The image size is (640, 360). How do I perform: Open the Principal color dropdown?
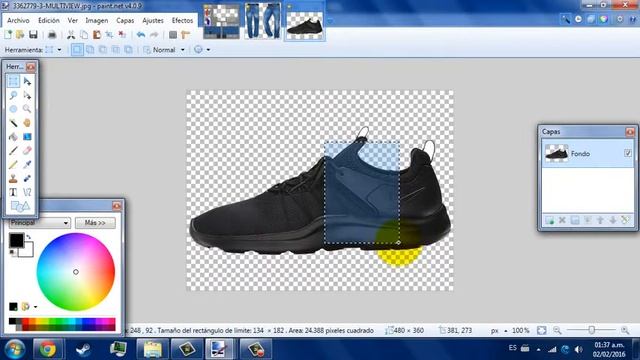coord(40,223)
